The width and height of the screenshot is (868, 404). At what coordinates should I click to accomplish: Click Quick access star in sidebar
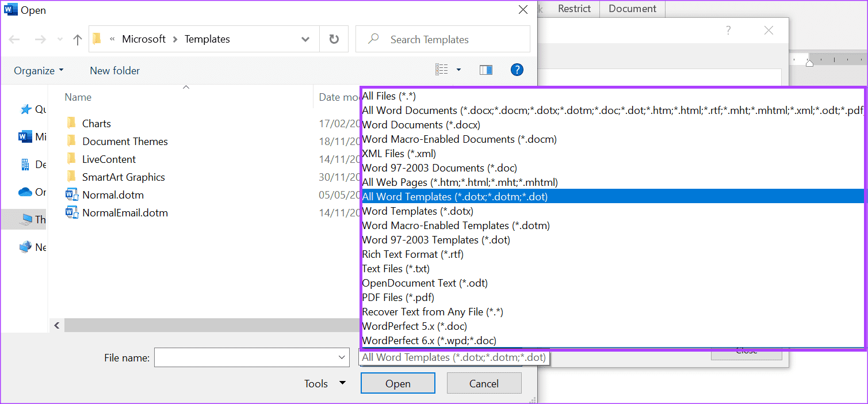point(25,109)
